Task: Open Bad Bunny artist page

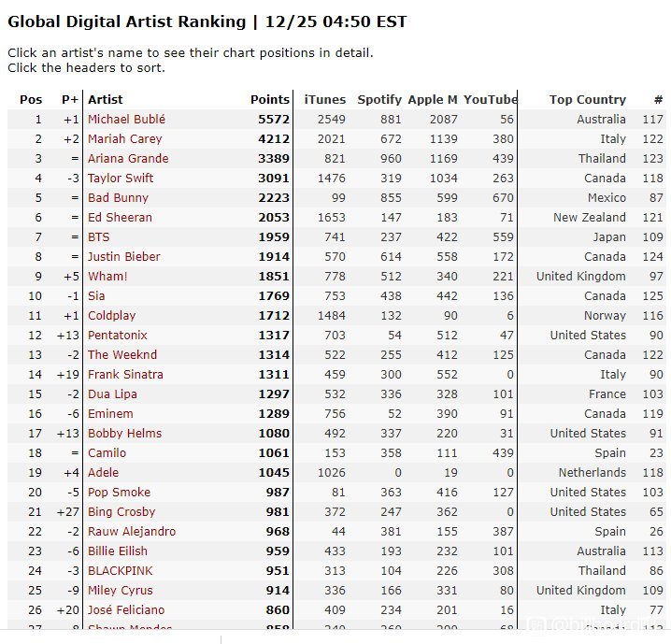Action: 118,198
